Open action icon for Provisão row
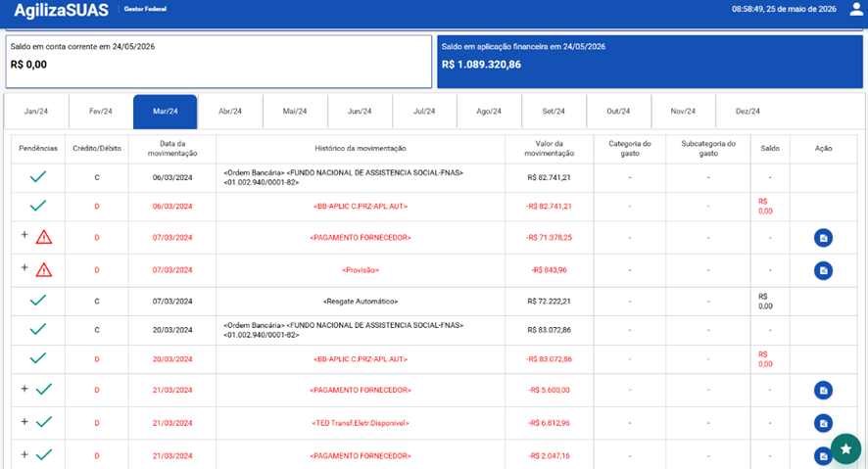Viewport: 868px width, 469px height. coord(823,270)
